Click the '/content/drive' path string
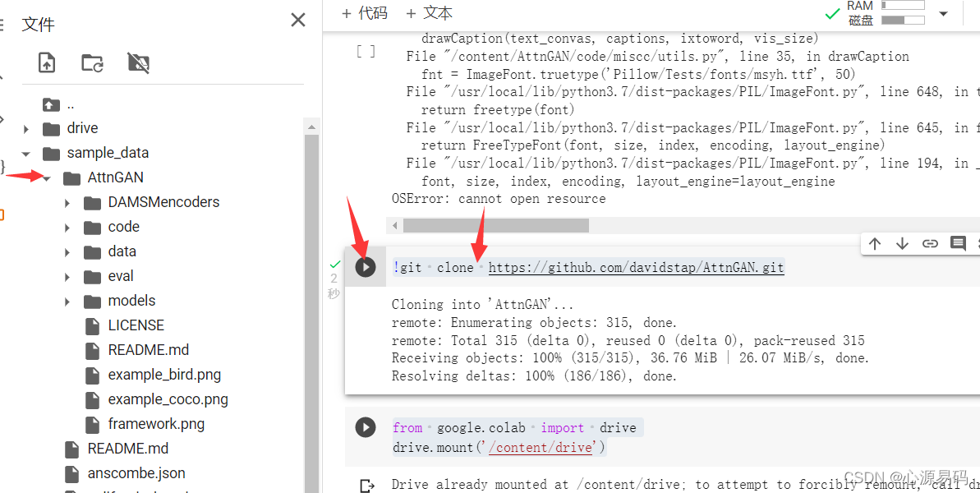 541,447
